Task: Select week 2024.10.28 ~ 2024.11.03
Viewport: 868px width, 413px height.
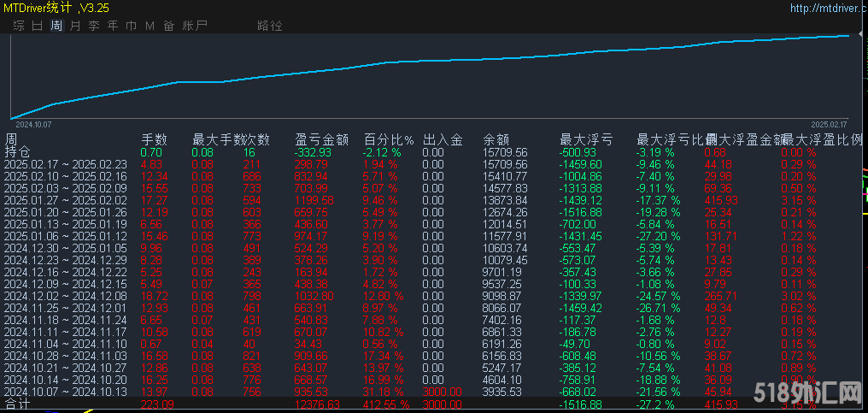Action: (x=65, y=356)
